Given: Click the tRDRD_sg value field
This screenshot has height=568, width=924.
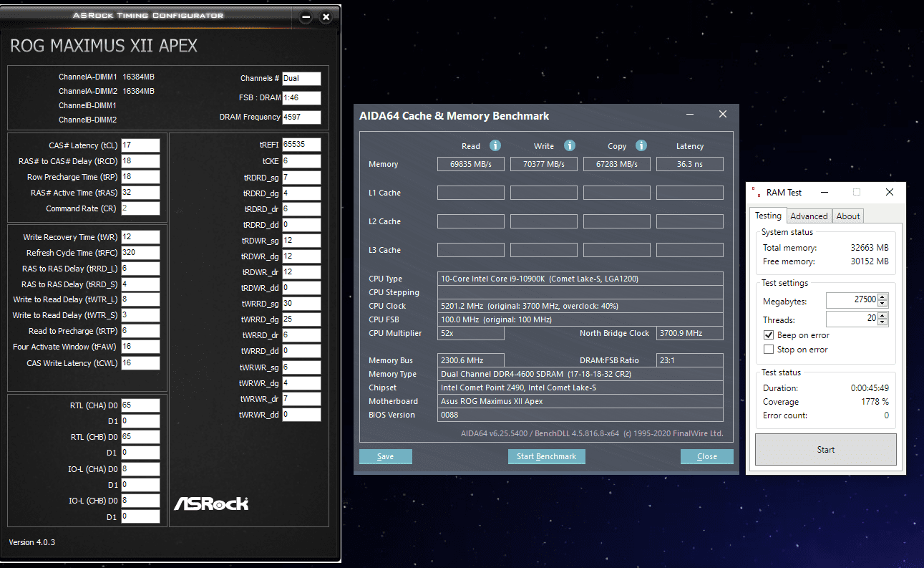Looking at the screenshot, I should coord(301,177).
